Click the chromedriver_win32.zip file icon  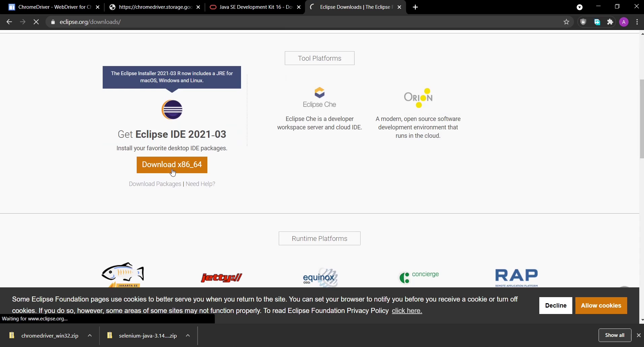(x=12, y=335)
